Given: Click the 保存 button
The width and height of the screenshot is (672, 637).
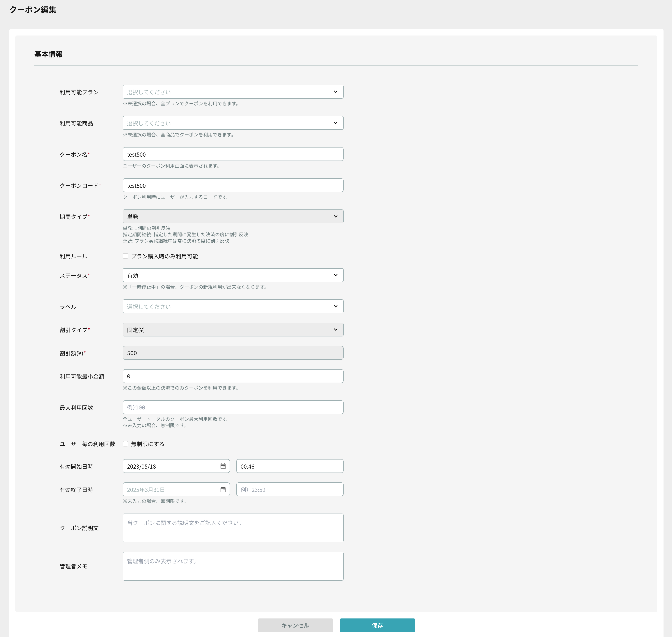Looking at the screenshot, I should 377,625.
